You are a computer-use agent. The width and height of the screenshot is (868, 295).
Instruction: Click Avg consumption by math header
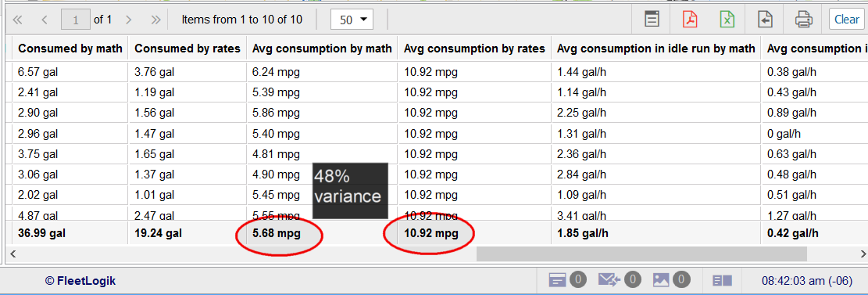click(322, 49)
